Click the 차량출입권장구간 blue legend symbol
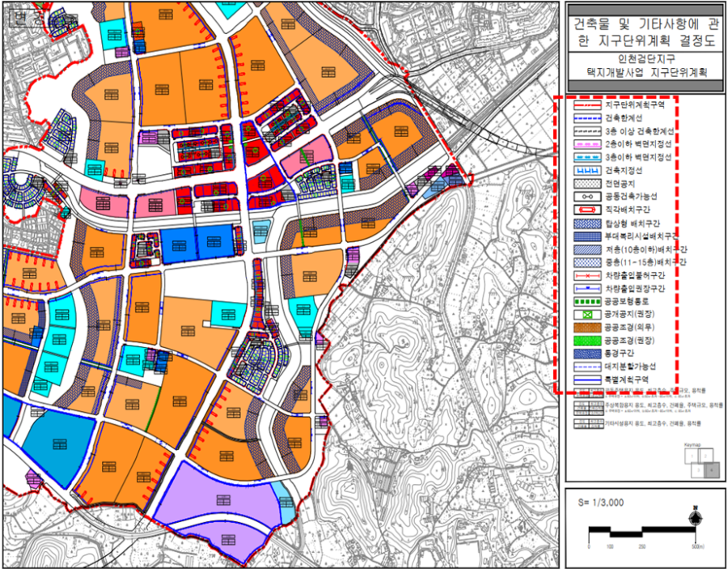 pos(587,289)
